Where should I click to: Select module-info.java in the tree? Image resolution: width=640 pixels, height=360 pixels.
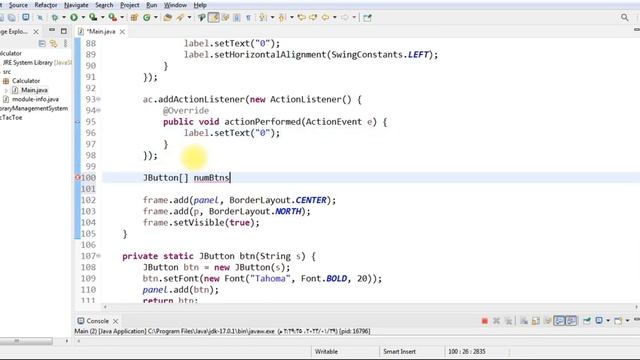[x=35, y=99]
